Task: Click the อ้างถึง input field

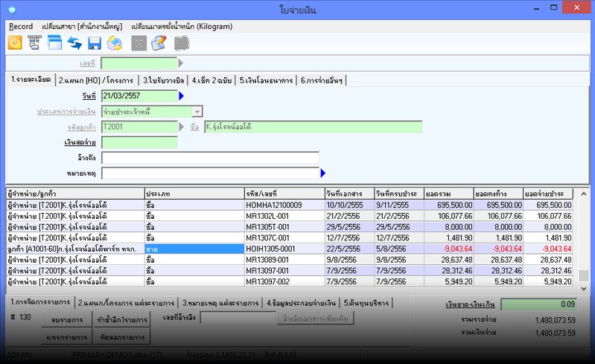Action: 210,158
